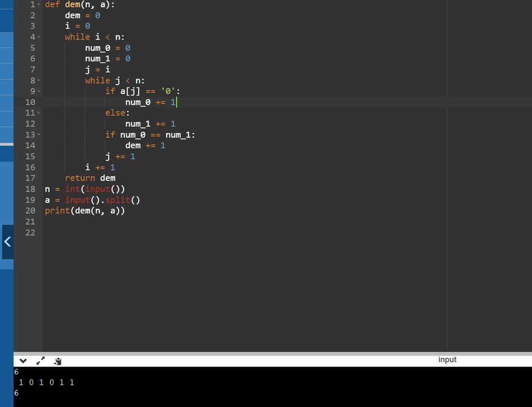Place cursor on the return dem line
The width and height of the screenshot is (532, 407).
(90, 178)
